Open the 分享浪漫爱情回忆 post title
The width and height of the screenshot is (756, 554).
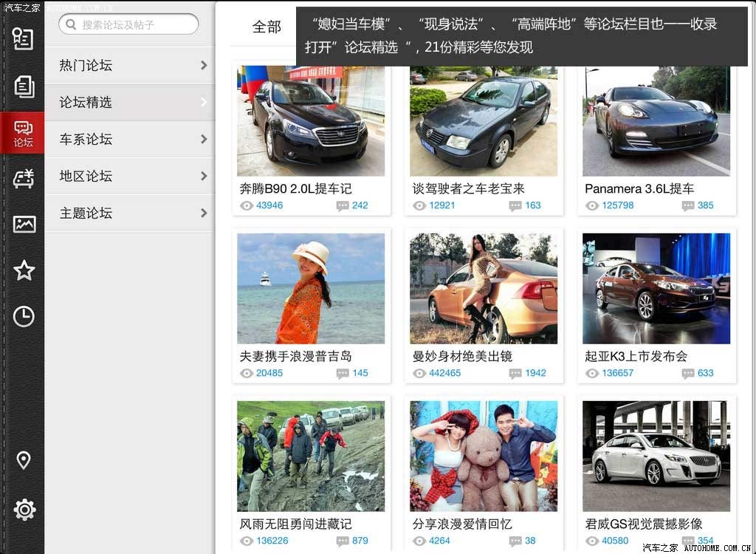462,524
